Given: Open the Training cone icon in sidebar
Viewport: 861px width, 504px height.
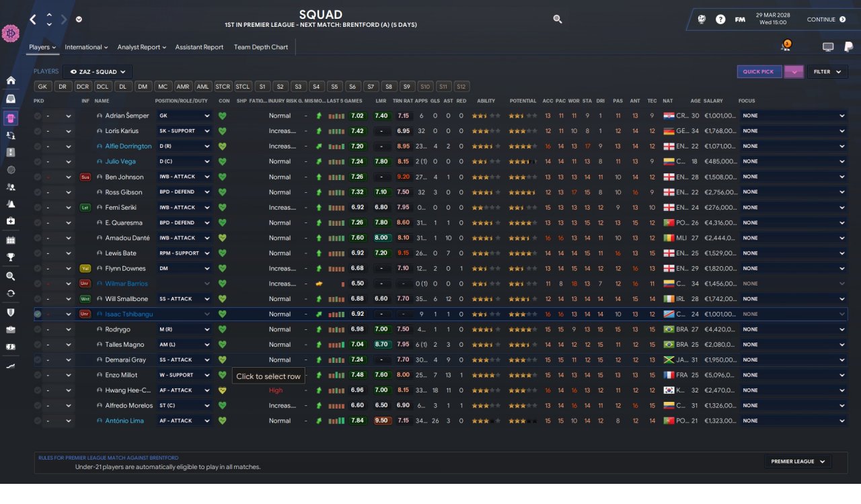Looking at the screenshot, I should (x=11, y=204).
